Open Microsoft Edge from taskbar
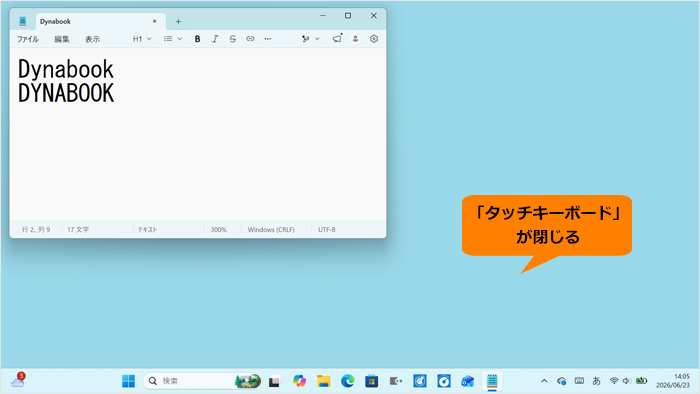 (347, 381)
